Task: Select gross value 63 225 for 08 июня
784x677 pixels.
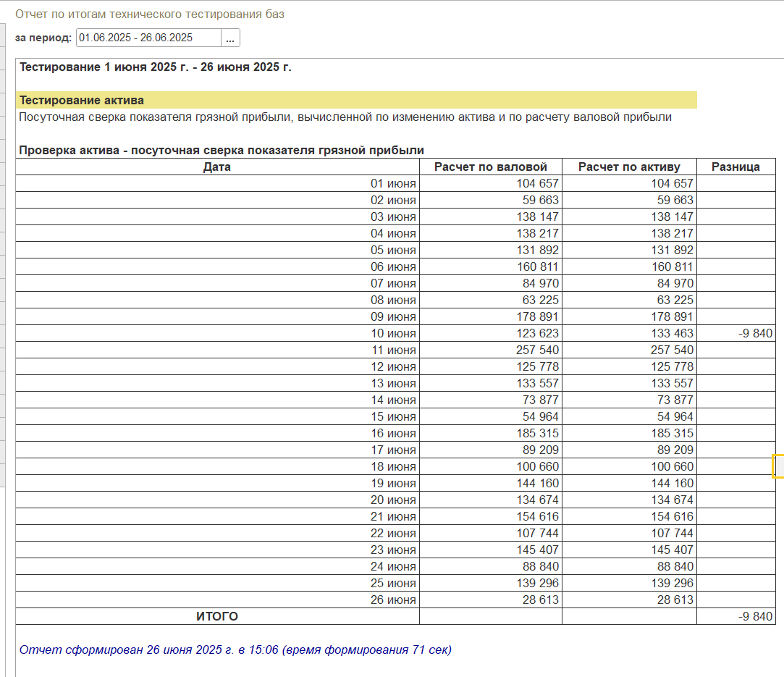Action: [x=491, y=300]
